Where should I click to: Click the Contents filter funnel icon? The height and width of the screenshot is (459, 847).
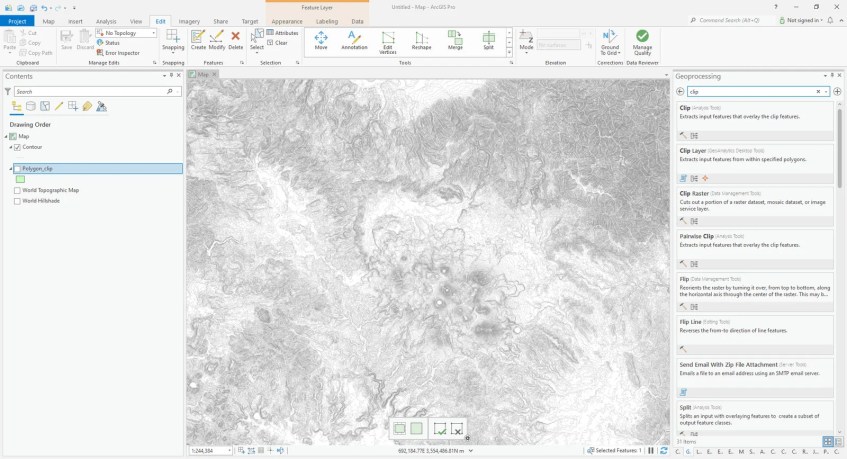[x=8, y=92]
